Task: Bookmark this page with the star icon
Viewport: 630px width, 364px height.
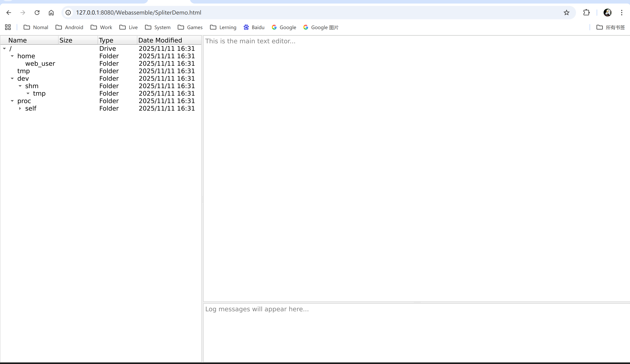Action: [566, 12]
